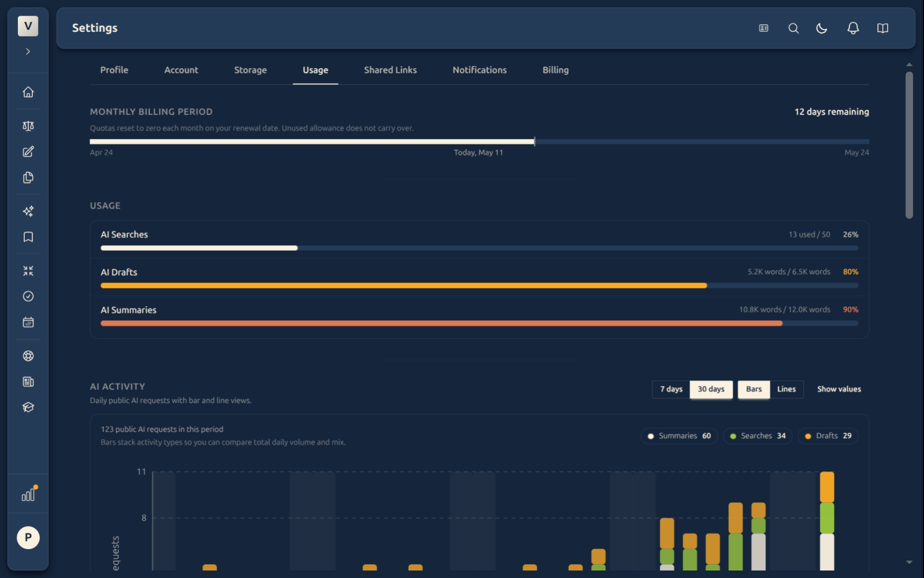Viewport: 924px width, 578px height.
Task: Switch chart to Lines view
Action: 786,389
